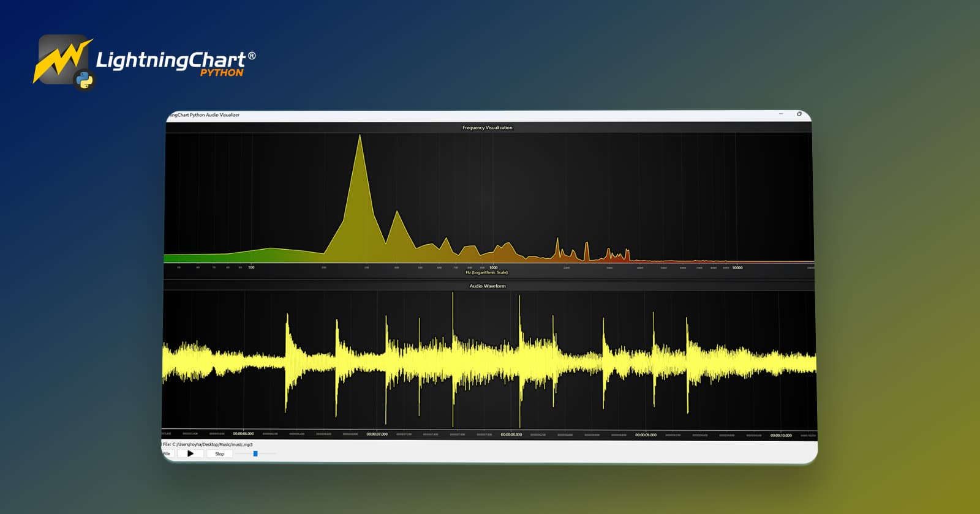The image size is (980, 514).
Task: Click the 00:00:06.000 timeline marker
Action: [x=243, y=434]
